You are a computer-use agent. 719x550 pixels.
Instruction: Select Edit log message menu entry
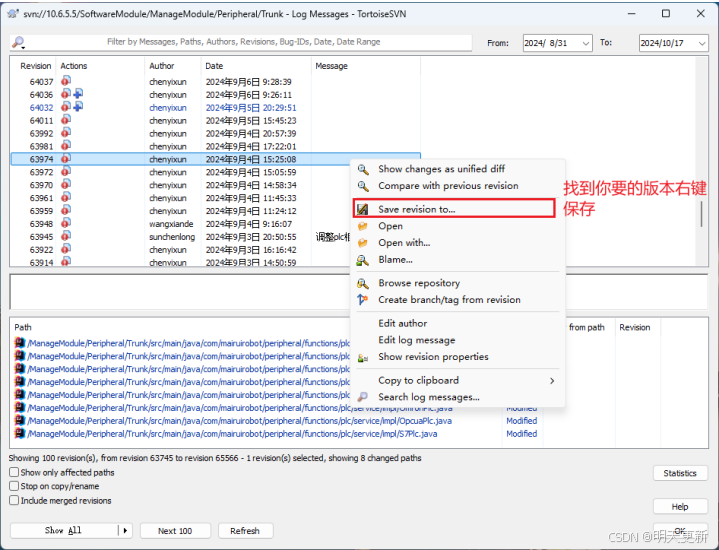pyautogui.click(x=417, y=340)
